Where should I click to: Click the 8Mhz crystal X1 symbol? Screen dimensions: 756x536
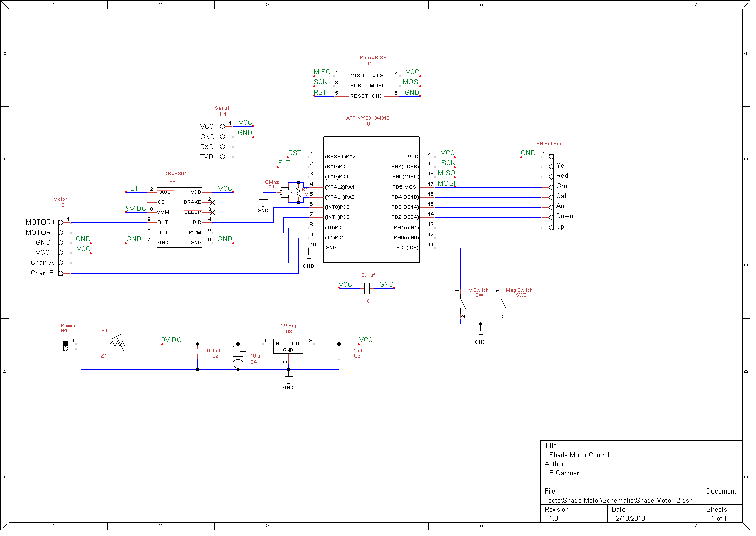tap(288, 192)
